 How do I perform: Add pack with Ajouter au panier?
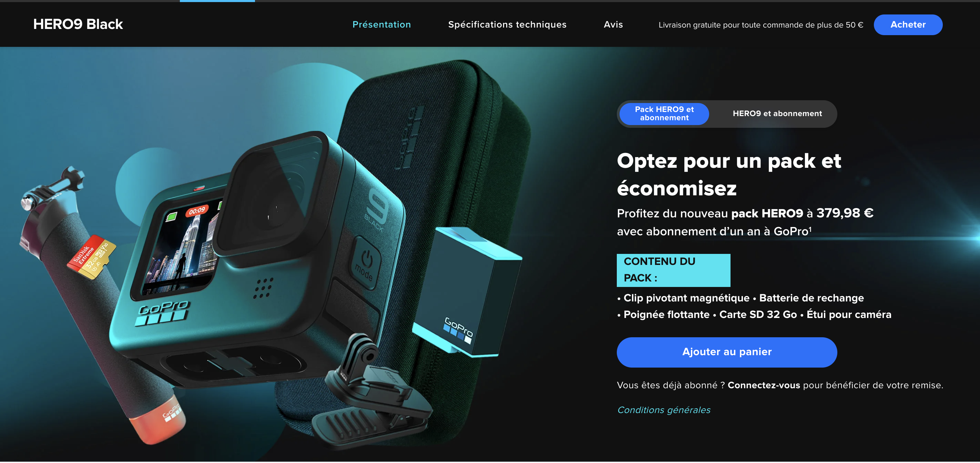[x=727, y=352]
